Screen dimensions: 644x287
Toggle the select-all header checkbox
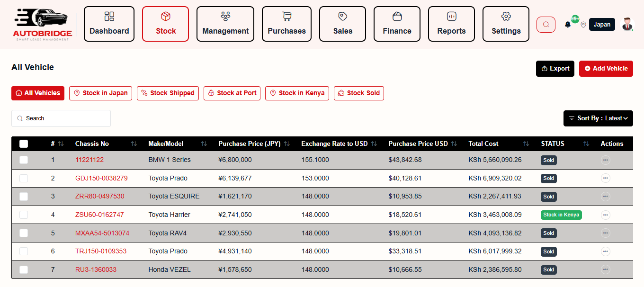(24, 144)
